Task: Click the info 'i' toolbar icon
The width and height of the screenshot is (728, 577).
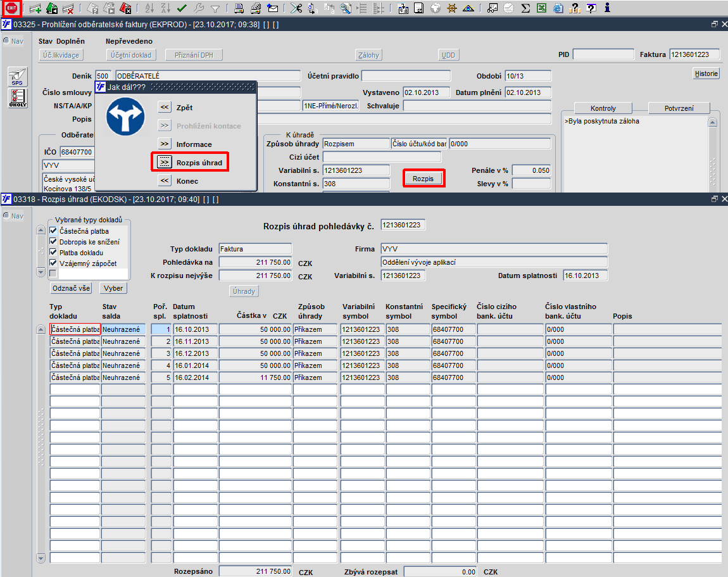Action: coord(607,8)
